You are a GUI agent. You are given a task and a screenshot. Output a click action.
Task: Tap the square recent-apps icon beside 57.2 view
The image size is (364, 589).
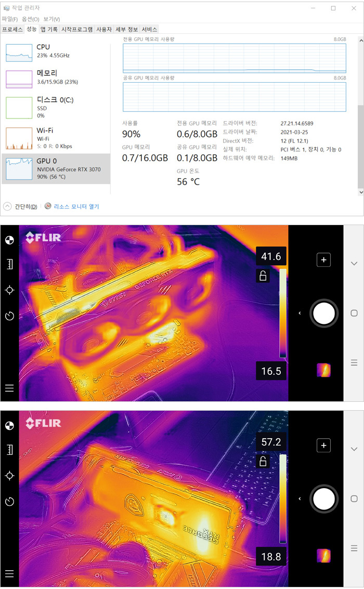coord(354,499)
